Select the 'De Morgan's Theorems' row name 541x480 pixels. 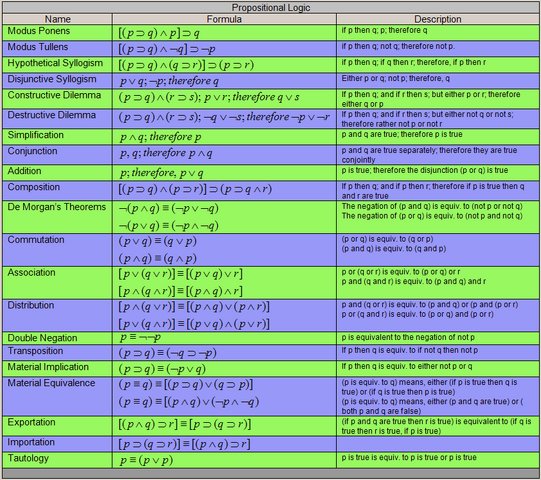point(57,207)
